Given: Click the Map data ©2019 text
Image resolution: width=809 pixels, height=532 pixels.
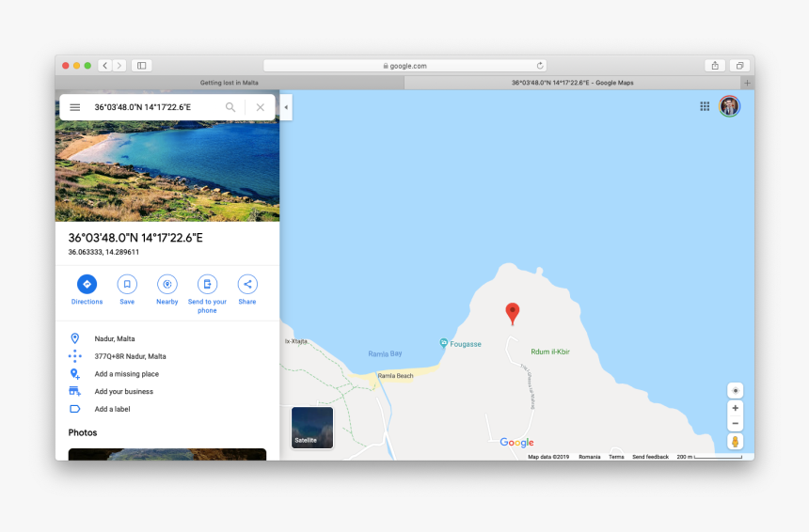Looking at the screenshot, I should pos(548,457).
